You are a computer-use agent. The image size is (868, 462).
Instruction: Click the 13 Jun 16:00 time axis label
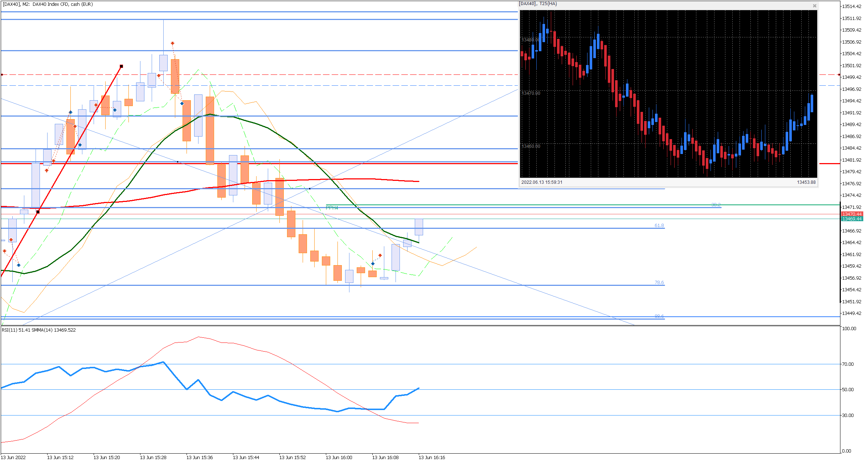(339, 458)
